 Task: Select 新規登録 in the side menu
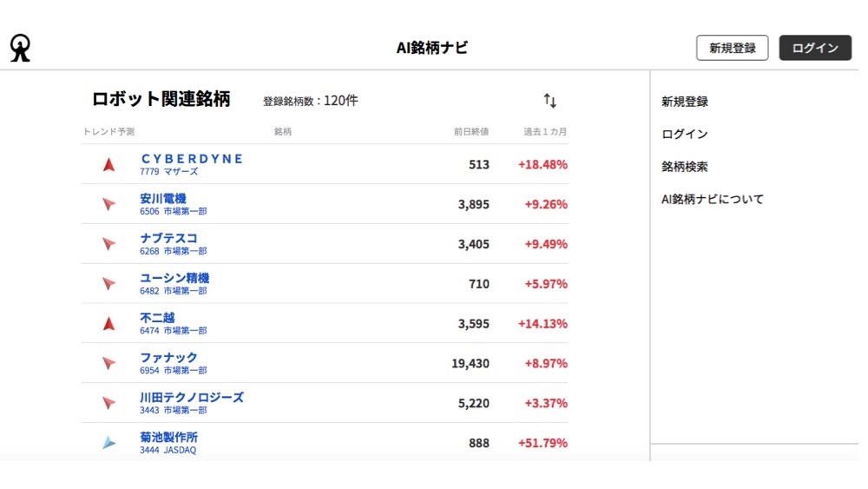click(685, 102)
